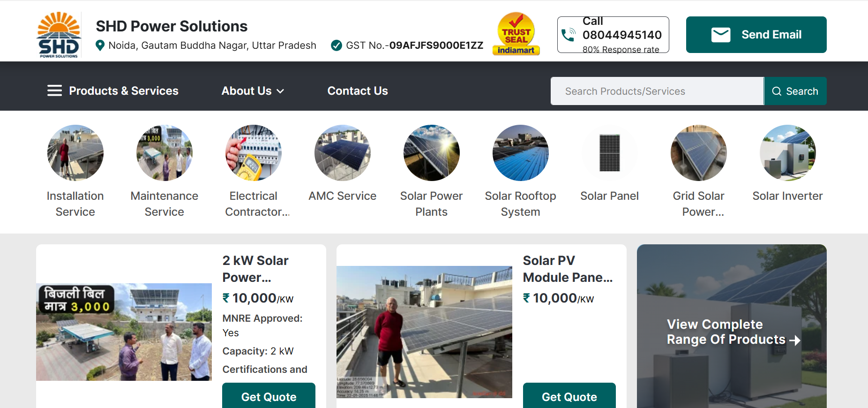Click the SHD Power Solutions logo
This screenshot has width=868, height=408.
[58, 34]
